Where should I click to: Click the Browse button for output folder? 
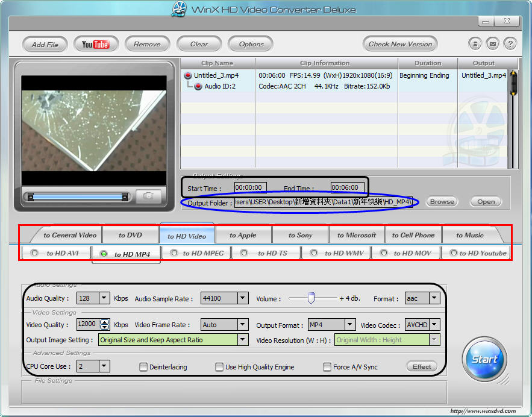coord(442,202)
